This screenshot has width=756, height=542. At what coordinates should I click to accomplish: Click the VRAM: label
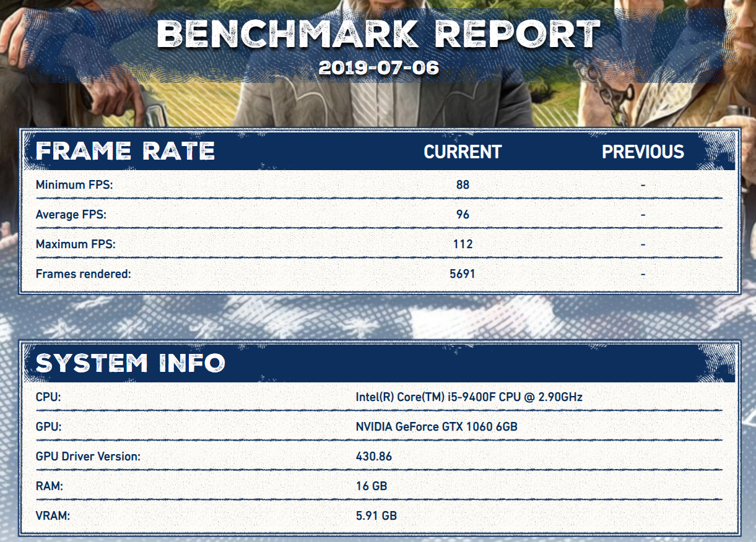point(53,515)
